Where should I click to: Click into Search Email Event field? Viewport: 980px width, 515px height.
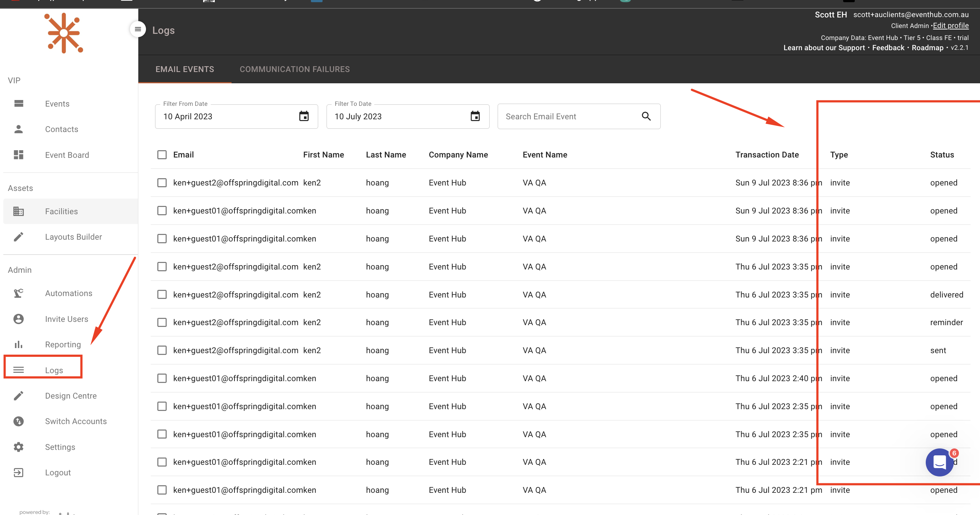tap(567, 116)
